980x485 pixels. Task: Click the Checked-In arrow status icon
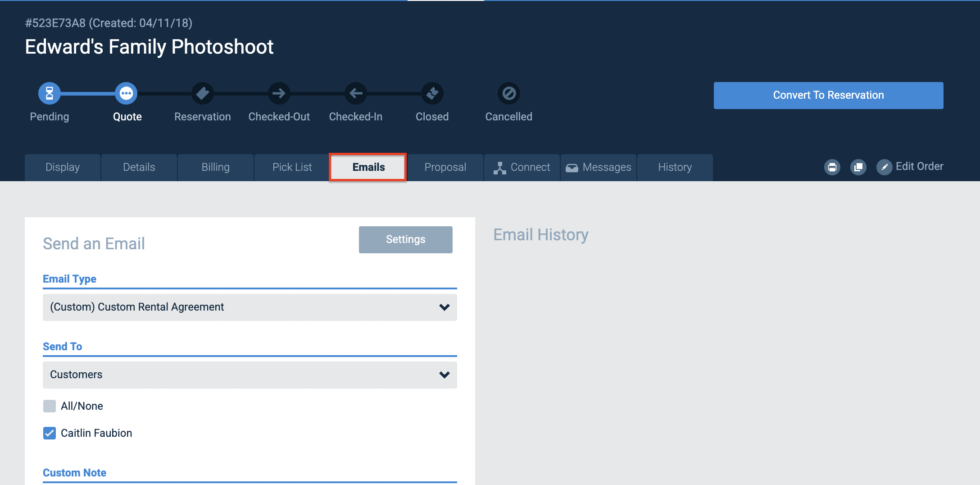356,93
